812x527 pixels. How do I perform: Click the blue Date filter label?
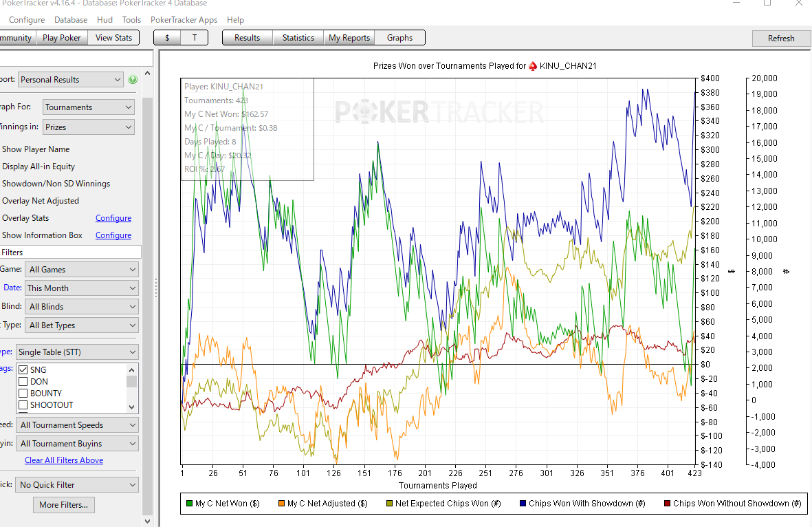click(x=12, y=288)
